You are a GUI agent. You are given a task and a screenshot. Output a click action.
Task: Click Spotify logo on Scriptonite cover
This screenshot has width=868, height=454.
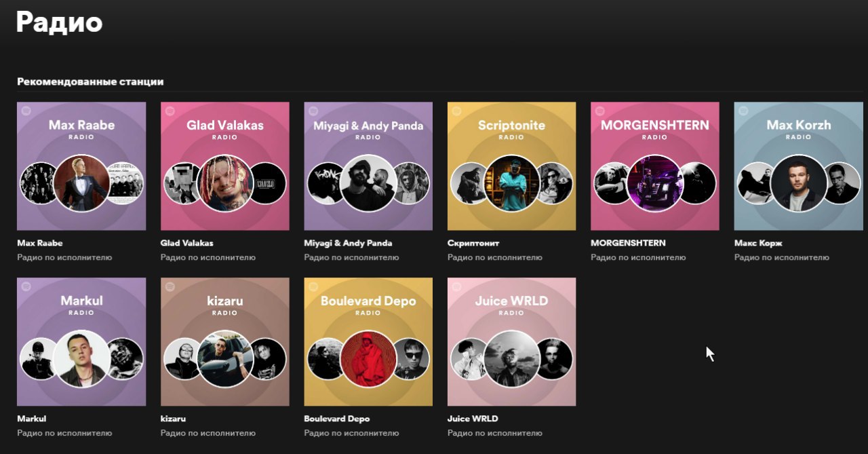[x=456, y=111]
